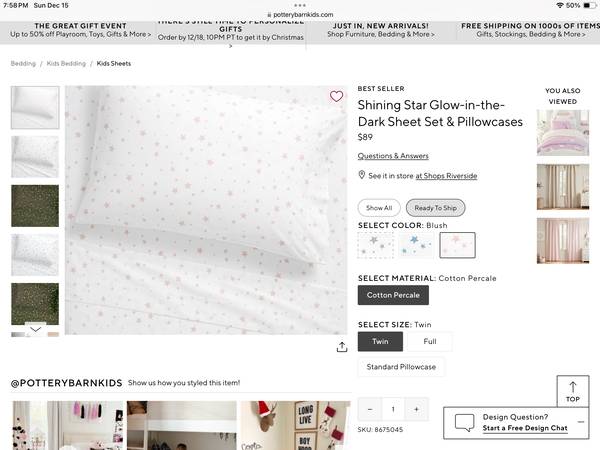This screenshot has height=450, width=600.
Task: Open the design chat speech bubble icon
Action: click(x=465, y=423)
